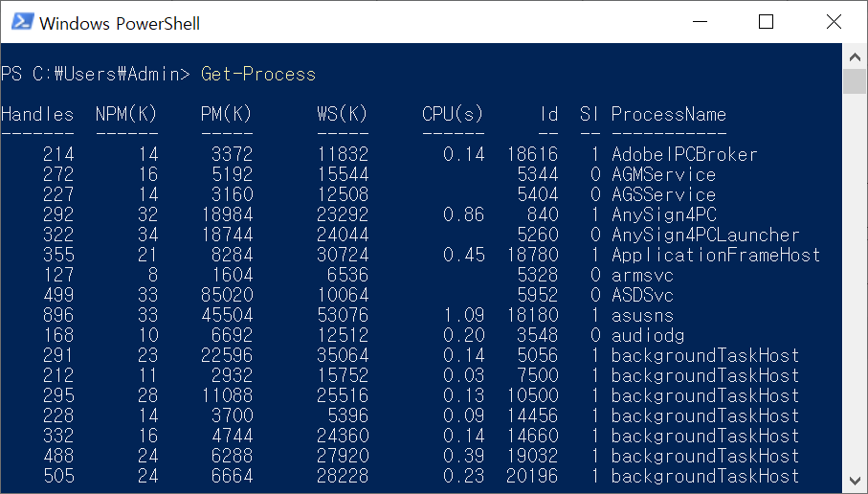
Task: Click backgroundTaskHost with Id 5056
Action: click(x=705, y=355)
